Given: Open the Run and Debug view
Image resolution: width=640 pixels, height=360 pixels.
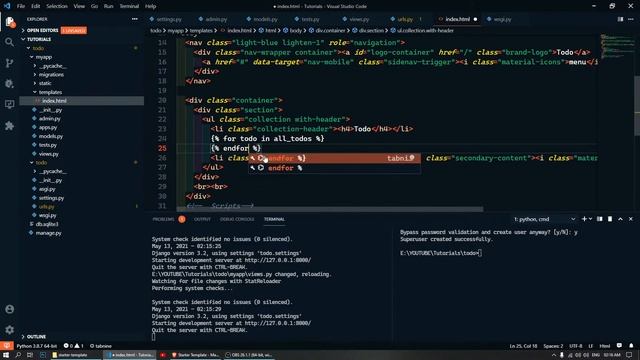Looking at the screenshot, I should pos(9,84).
